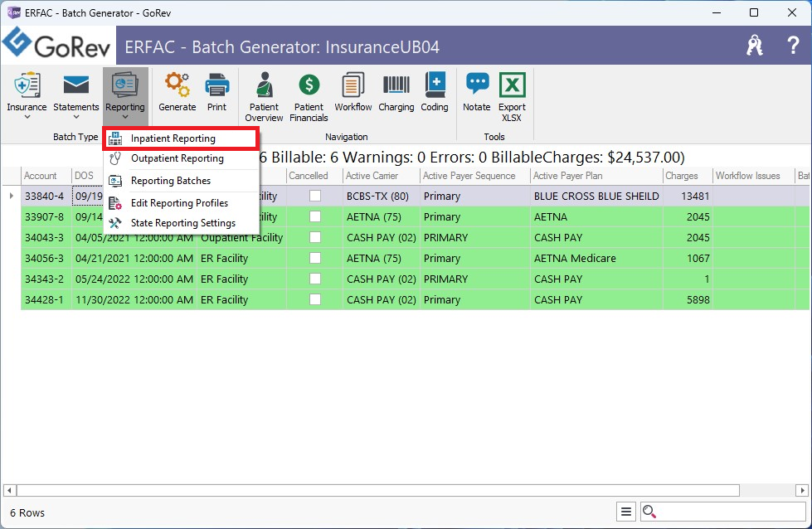The height and width of the screenshot is (529, 812).
Task: Expand the Statements dropdown chevron
Action: [76, 117]
